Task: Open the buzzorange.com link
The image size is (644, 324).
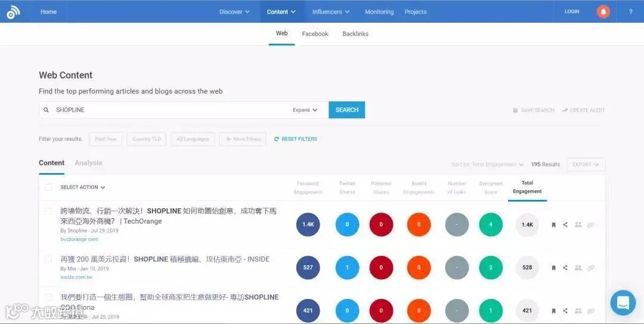Action: coord(79,239)
